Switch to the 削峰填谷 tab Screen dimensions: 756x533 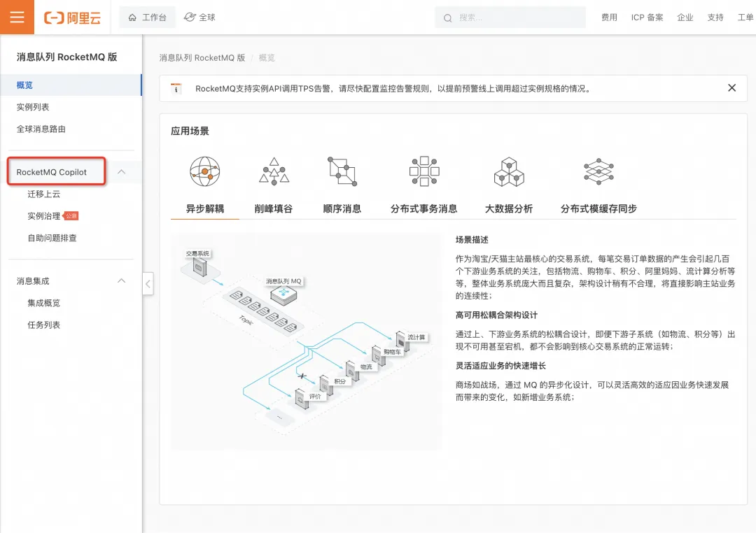click(x=274, y=208)
